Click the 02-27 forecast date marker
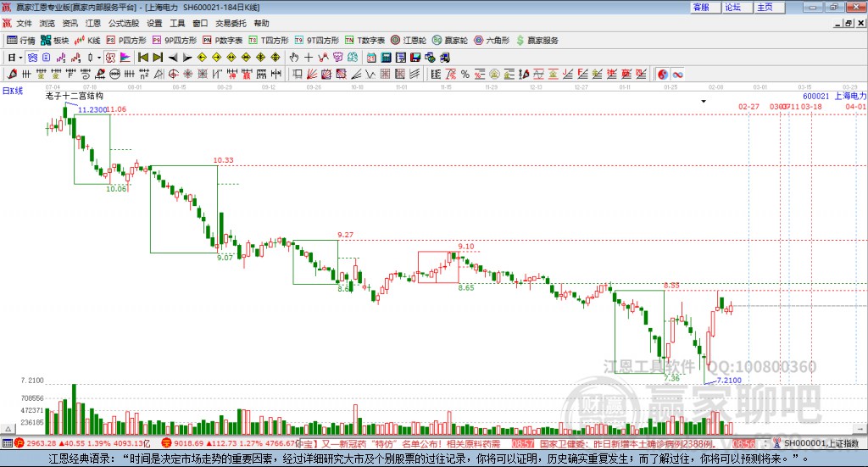This screenshot has width=868, height=467. (749, 106)
